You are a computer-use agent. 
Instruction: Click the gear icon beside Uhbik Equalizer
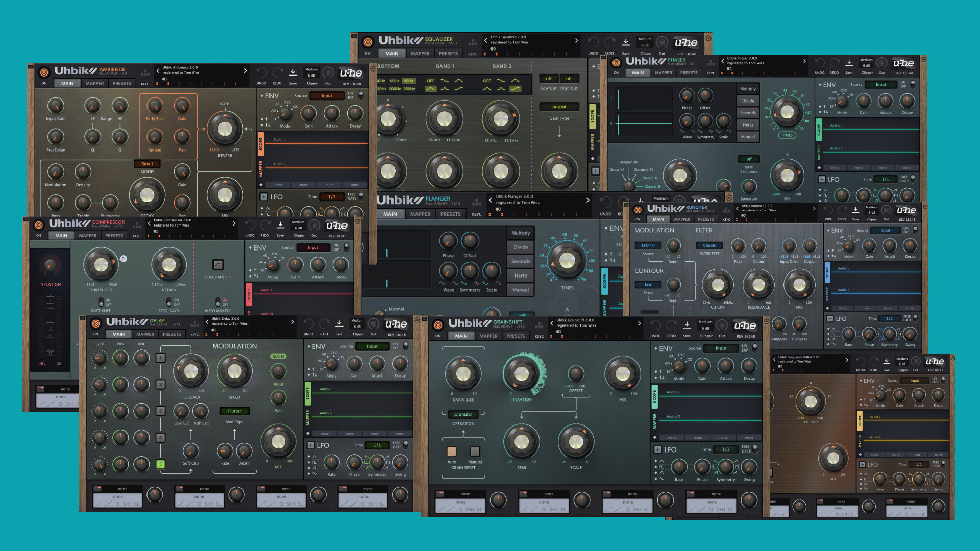[x=708, y=38]
